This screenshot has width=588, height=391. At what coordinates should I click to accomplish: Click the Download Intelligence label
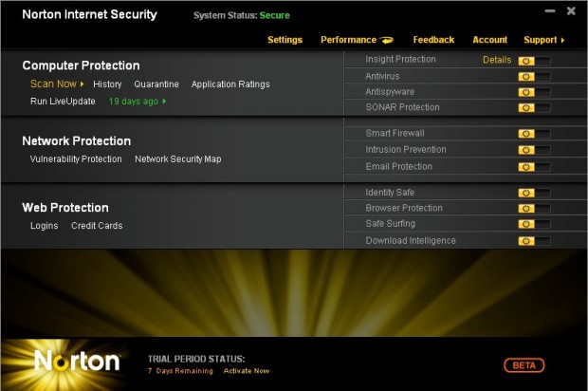[x=411, y=240]
